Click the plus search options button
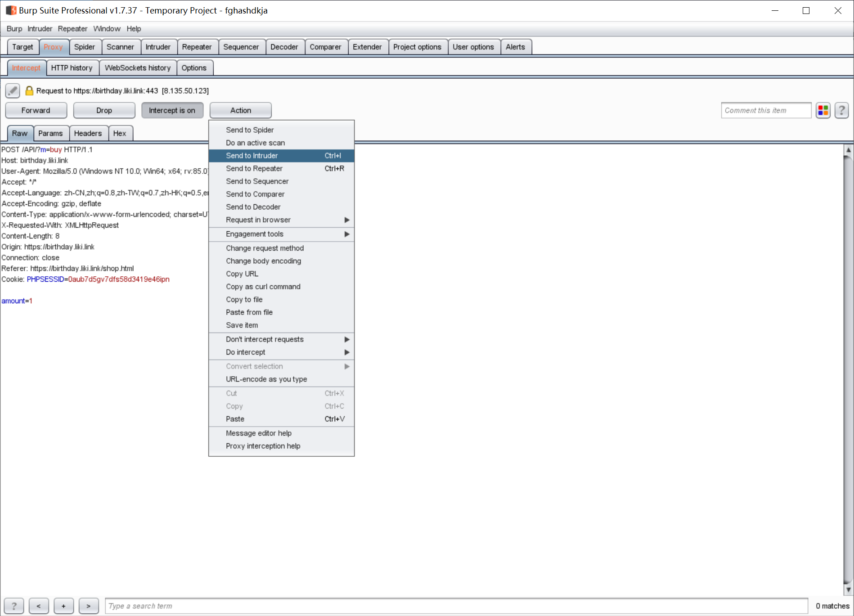This screenshot has height=616, width=854. 63,606
